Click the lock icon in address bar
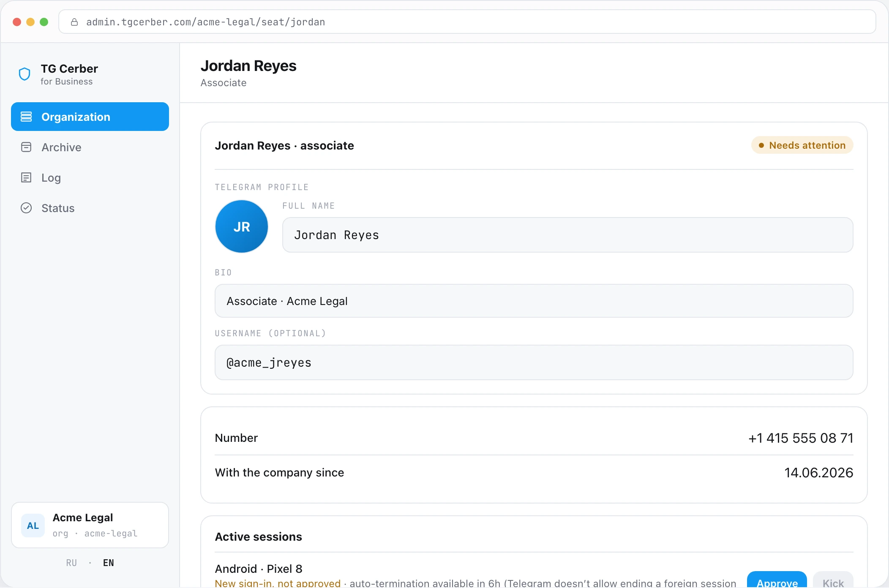The image size is (889, 588). point(74,22)
